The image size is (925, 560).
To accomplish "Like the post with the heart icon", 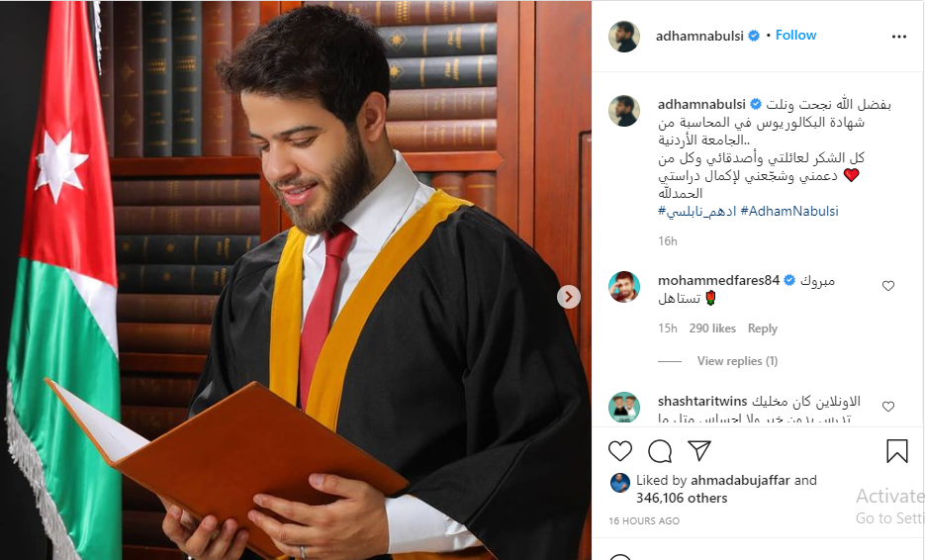I will (x=620, y=451).
